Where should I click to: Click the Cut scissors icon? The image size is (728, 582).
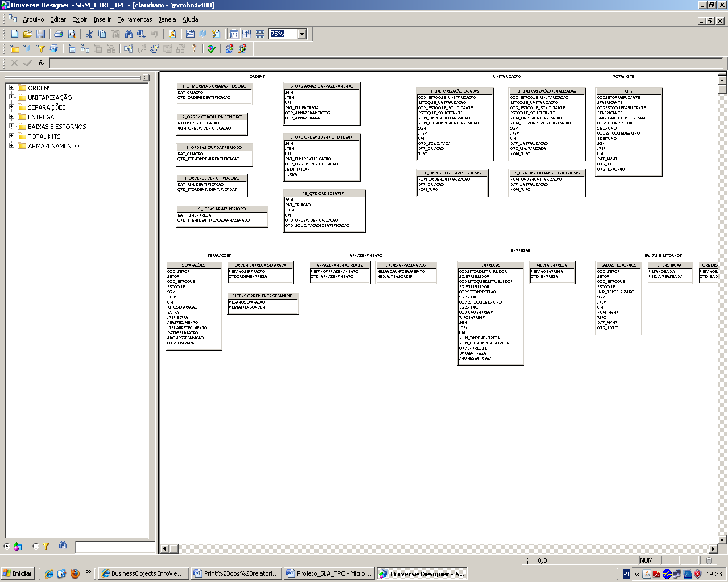pyautogui.click(x=89, y=34)
